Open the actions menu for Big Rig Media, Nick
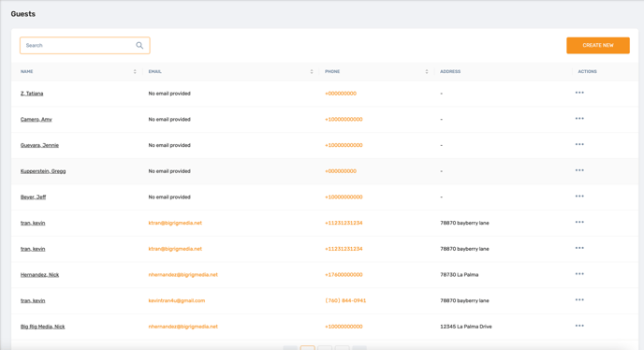This screenshot has height=350, width=644. point(579,326)
